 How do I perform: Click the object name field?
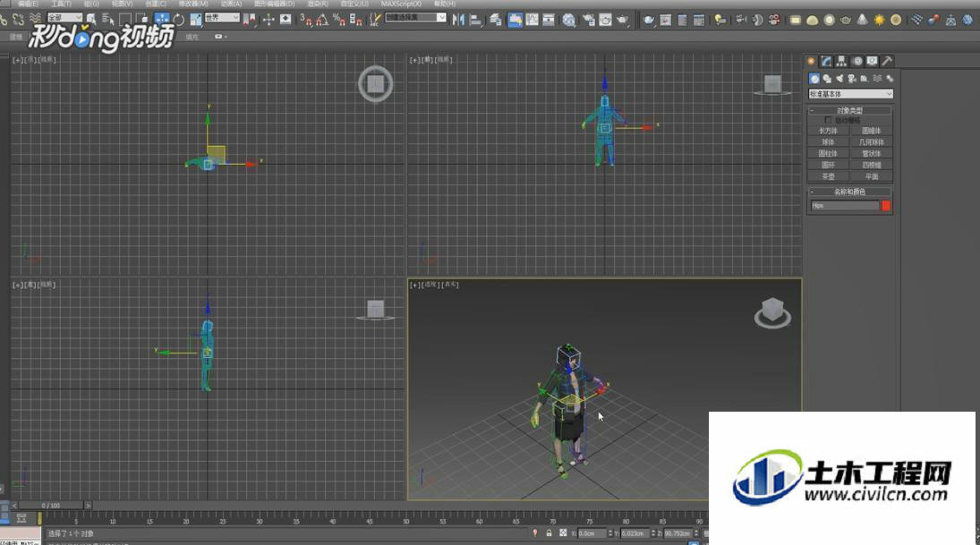click(844, 206)
